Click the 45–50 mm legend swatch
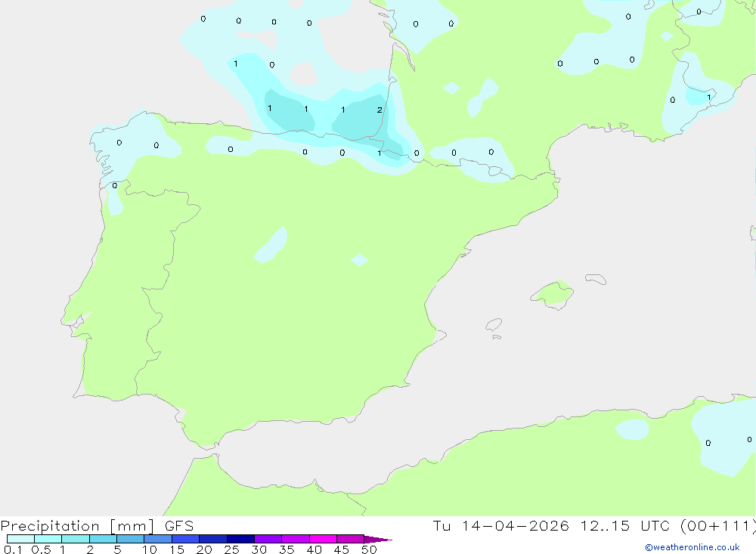The width and height of the screenshot is (756, 554). (351, 539)
